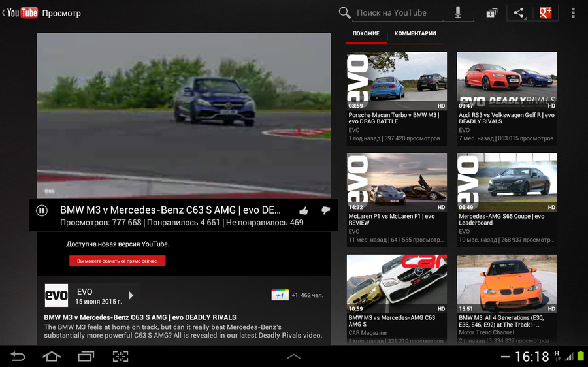Tap title Audi RS3 vs Volkswagen Golf R
The height and width of the screenshot is (367, 588).
click(x=506, y=118)
